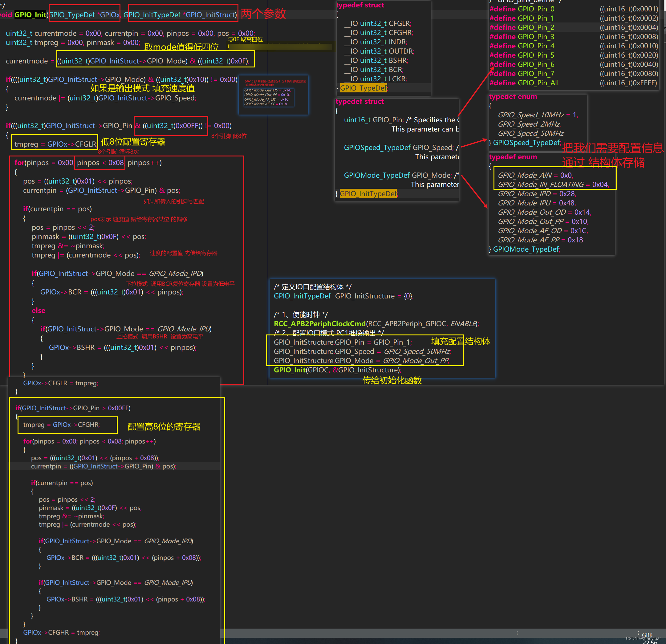This screenshot has height=644, width=666.
Task: Click the '__IO uint32_t CFGHR;' struct member
Action: coord(378,33)
